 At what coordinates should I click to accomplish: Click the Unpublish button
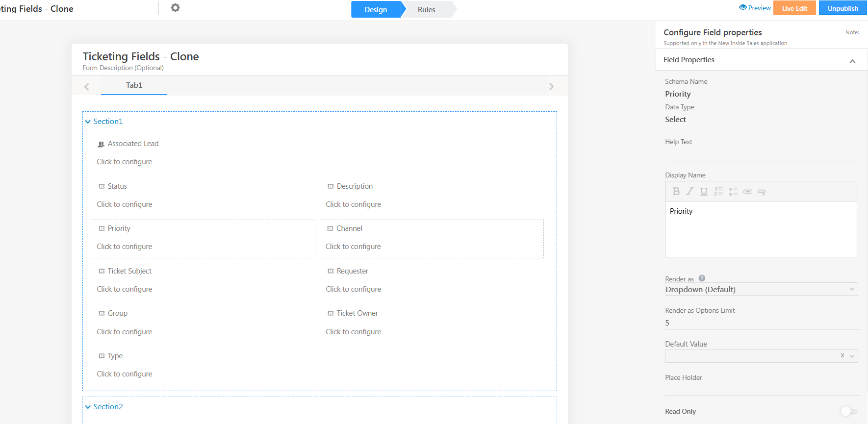click(x=842, y=8)
